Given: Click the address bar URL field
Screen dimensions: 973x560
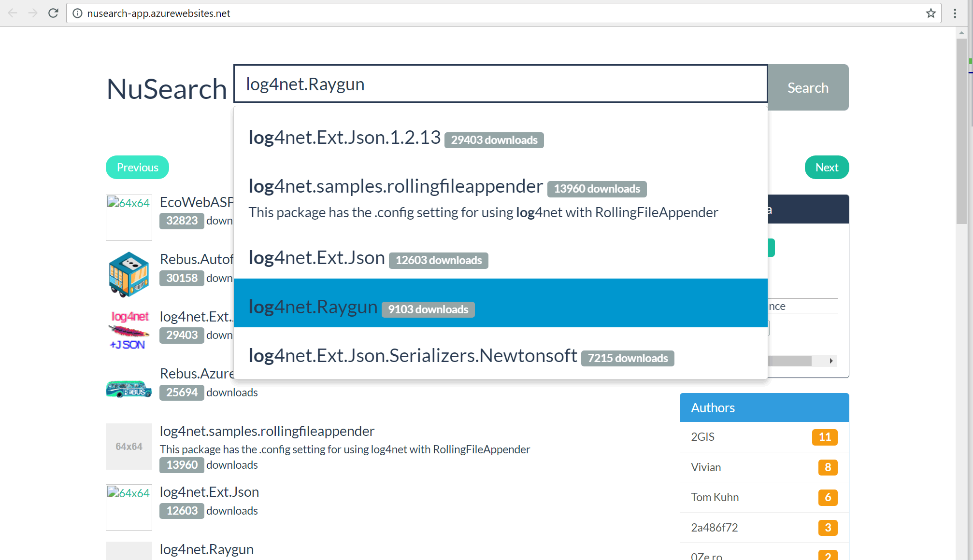Looking at the screenshot, I should [502, 13].
